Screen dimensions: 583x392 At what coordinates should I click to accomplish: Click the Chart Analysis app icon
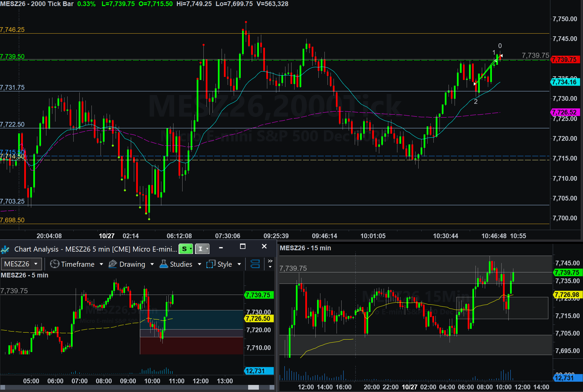point(5,249)
